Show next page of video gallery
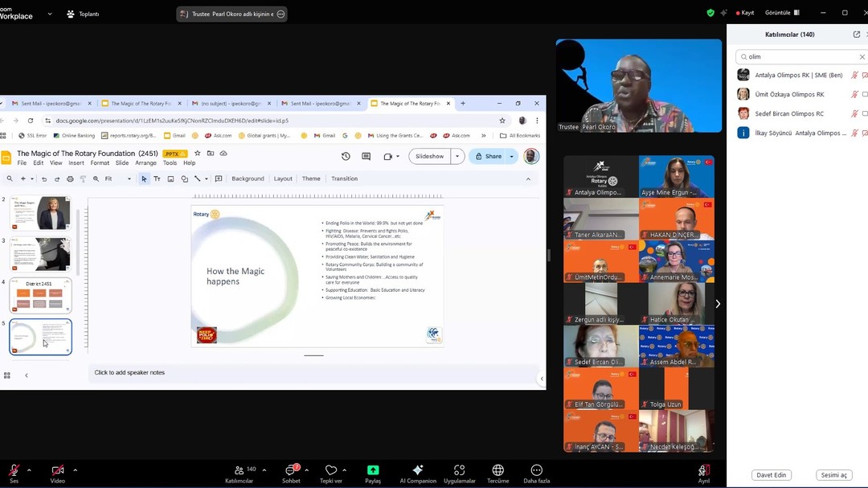Viewport: 868px width, 488px height. coord(718,304)
